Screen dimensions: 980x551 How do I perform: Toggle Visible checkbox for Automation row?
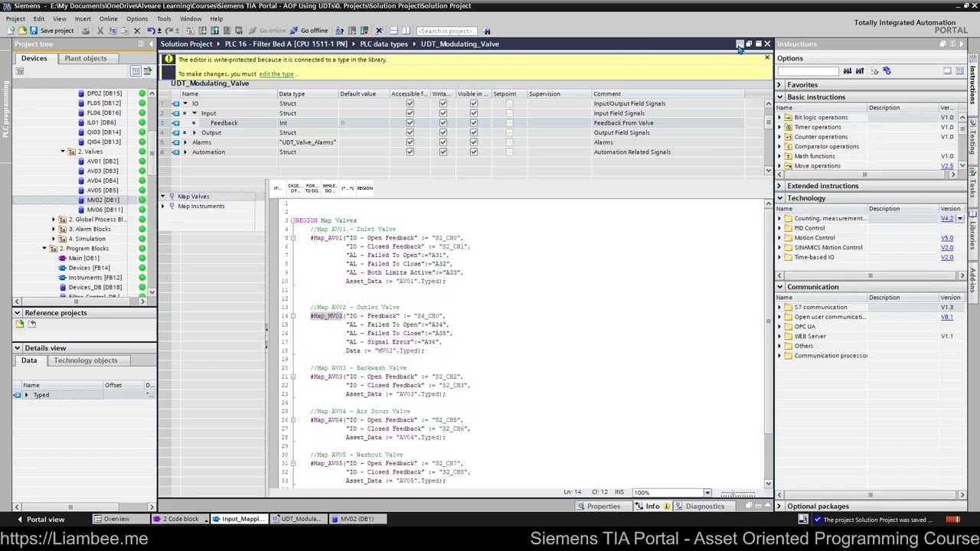(x=473, y=152)
